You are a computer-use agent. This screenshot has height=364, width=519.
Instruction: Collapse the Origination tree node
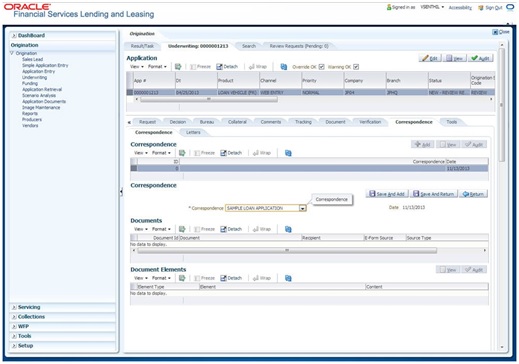pyautogui.click(x=12, y=53)
